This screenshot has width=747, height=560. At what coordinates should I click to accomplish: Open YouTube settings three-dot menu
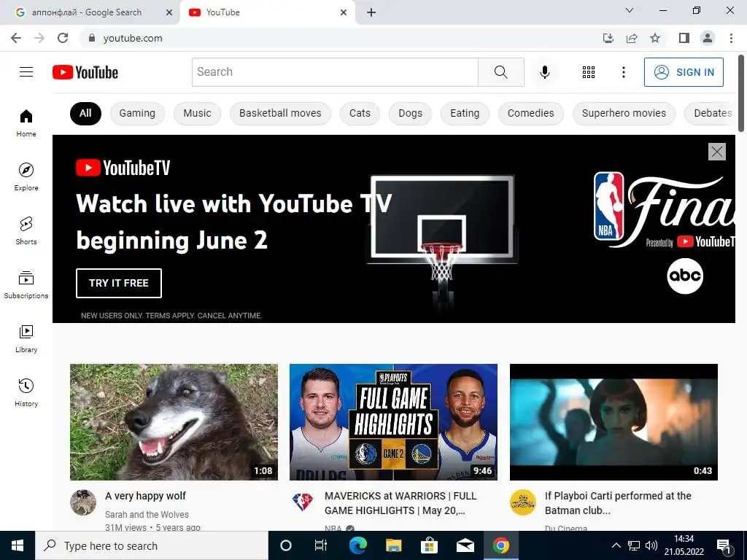[623, 72]
